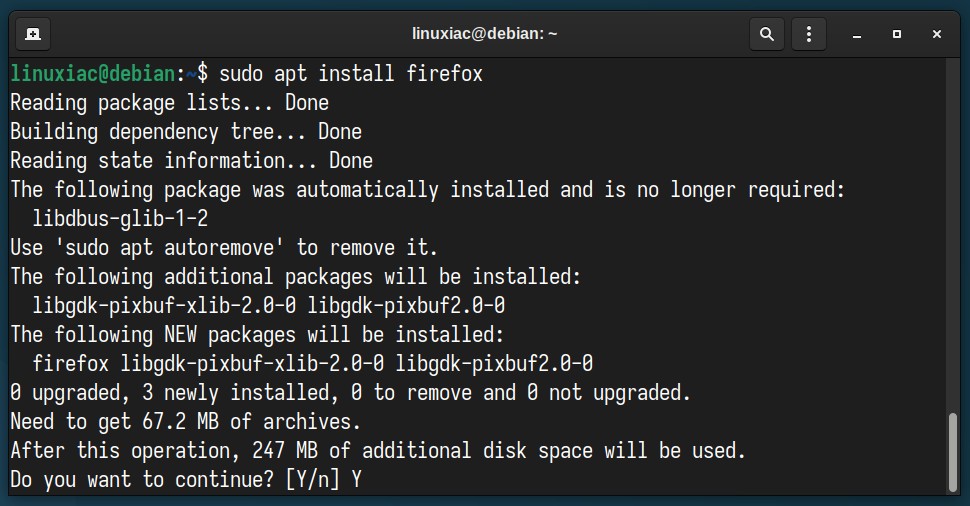970x506 pixels.
Task: Click the 'sudo apt install firefox' command
Action: 351,74
